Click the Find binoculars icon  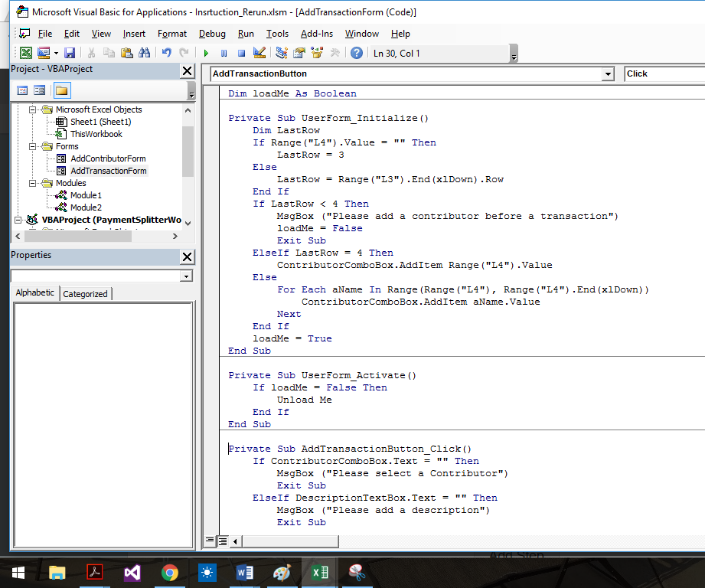click(144, 53)
